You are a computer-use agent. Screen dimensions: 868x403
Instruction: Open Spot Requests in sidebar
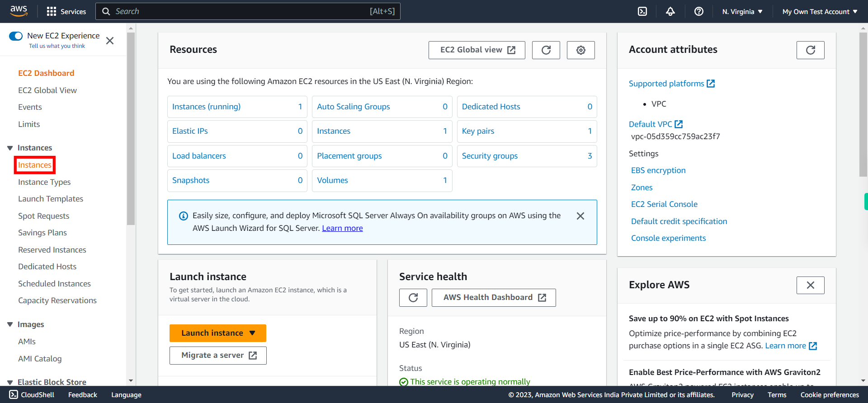tap(44, 216)
